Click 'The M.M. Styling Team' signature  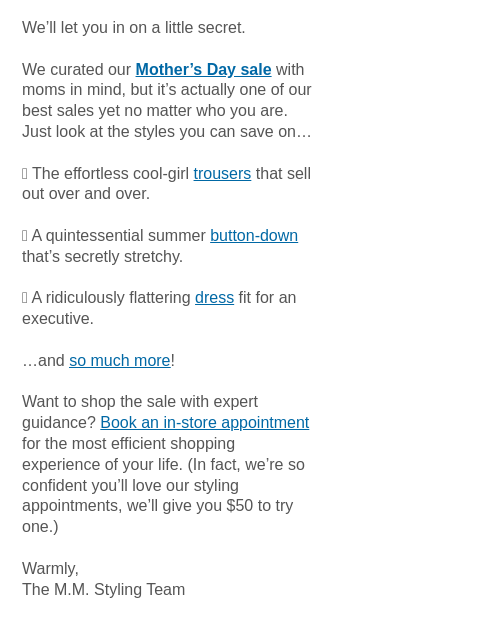coord(103,590)
